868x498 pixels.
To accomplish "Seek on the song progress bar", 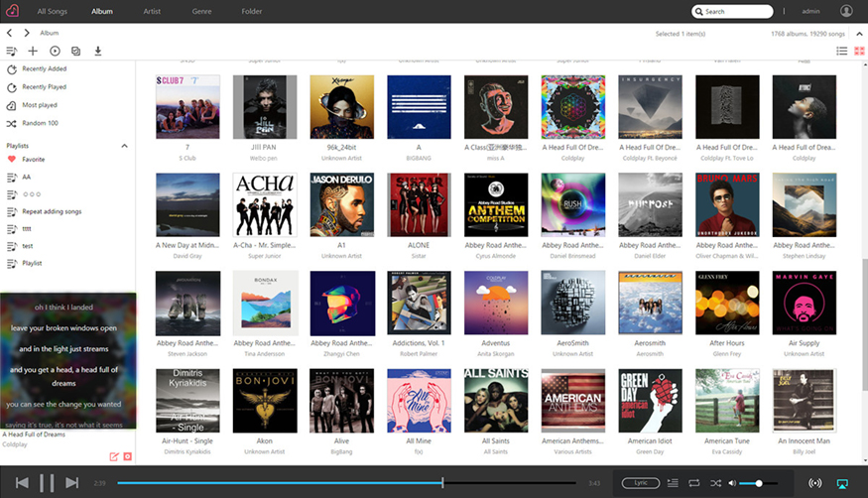I will (347, 483).
